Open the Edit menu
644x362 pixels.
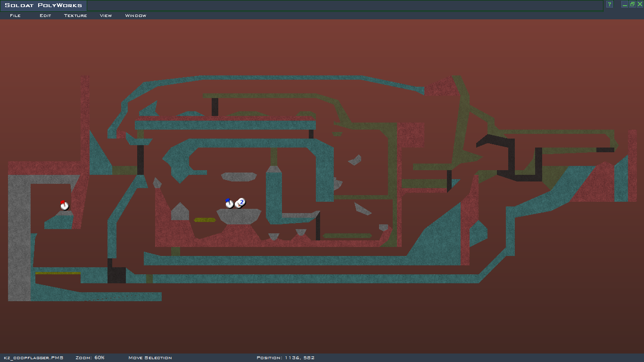[45, 16]
